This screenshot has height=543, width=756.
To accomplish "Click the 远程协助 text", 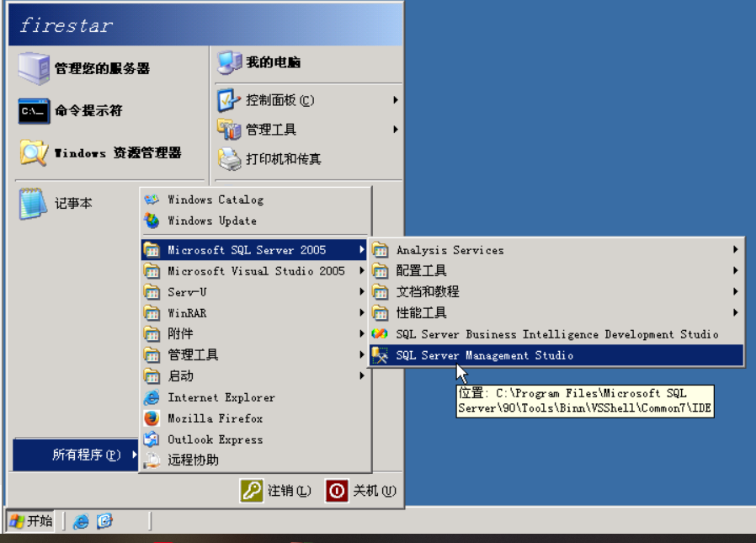I will (193, 460).
